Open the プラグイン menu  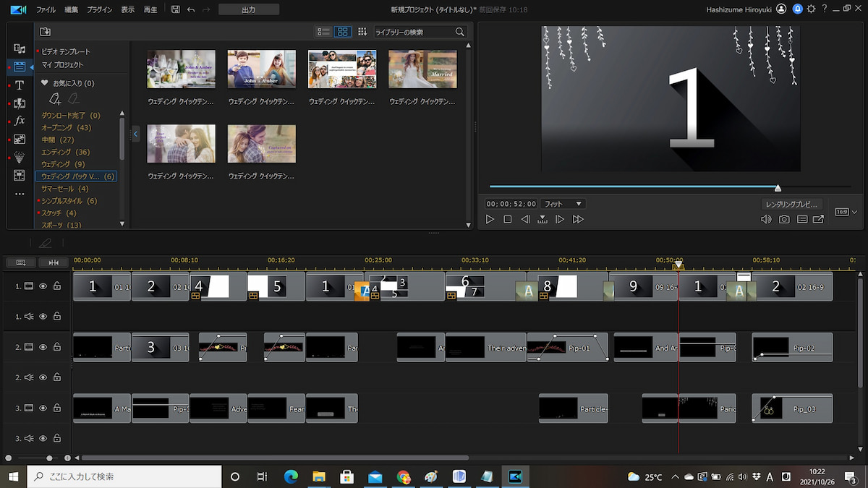tap(99, 9)
